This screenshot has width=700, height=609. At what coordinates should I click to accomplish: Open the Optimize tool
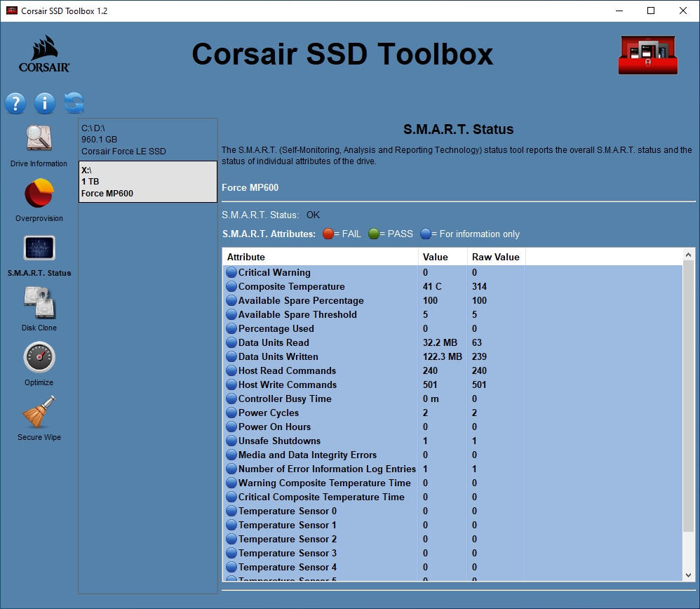click(39, 364)
